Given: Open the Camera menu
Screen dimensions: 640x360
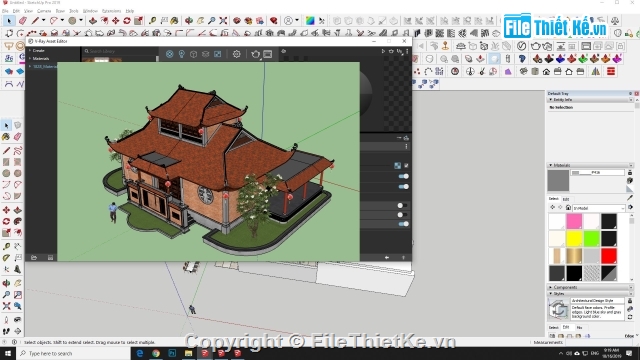Looking at the screenshot, I should [44, 11].
